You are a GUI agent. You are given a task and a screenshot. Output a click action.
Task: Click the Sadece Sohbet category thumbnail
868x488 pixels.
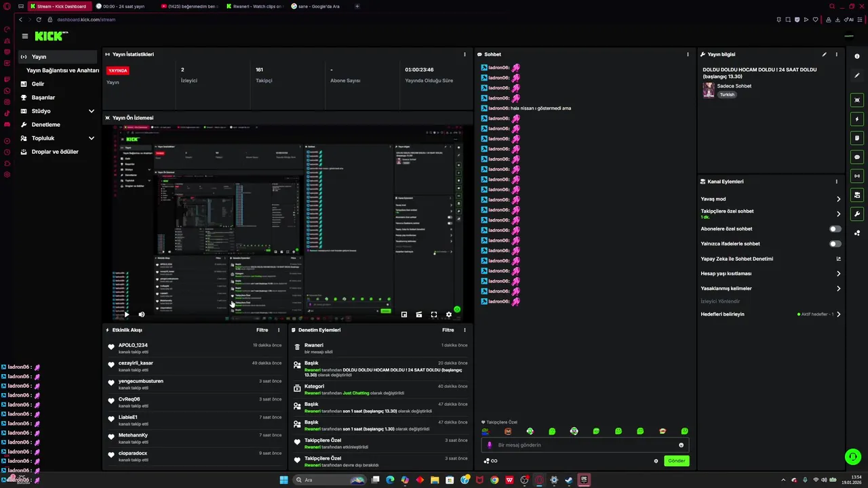(709, 90)
